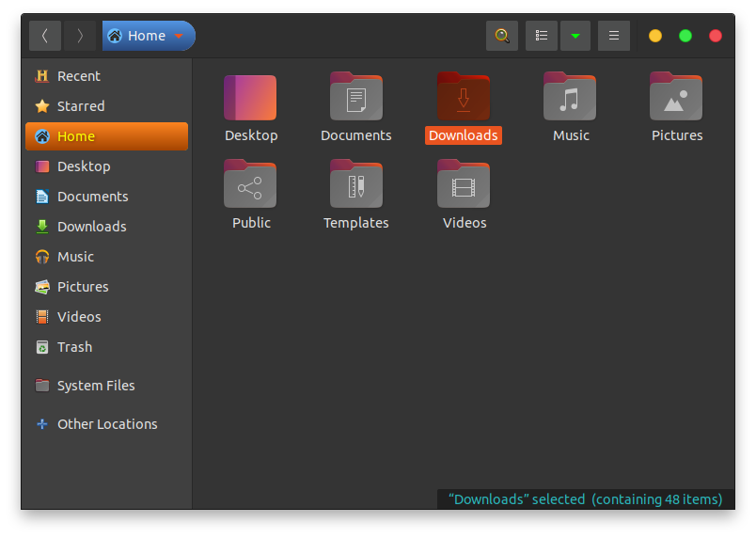
Task: Open System Files in the sidebar
Action: [x=106, y=386]
